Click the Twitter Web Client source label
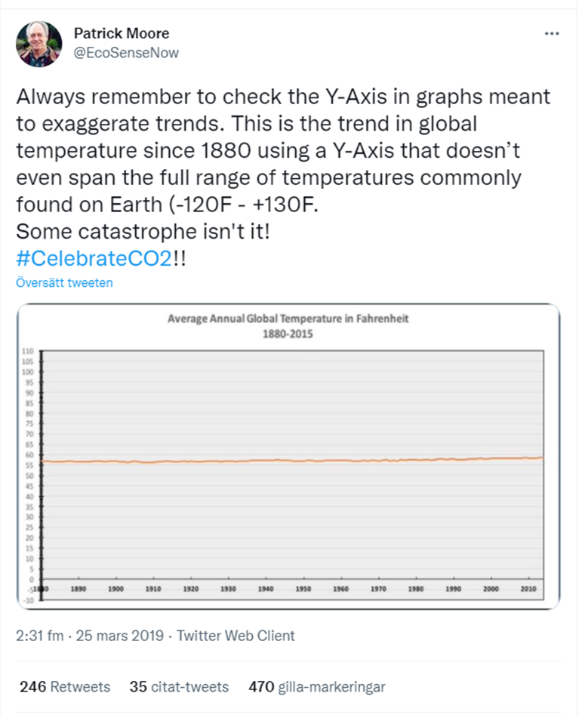This screenshot has height=715, width=588. [236, 636]
